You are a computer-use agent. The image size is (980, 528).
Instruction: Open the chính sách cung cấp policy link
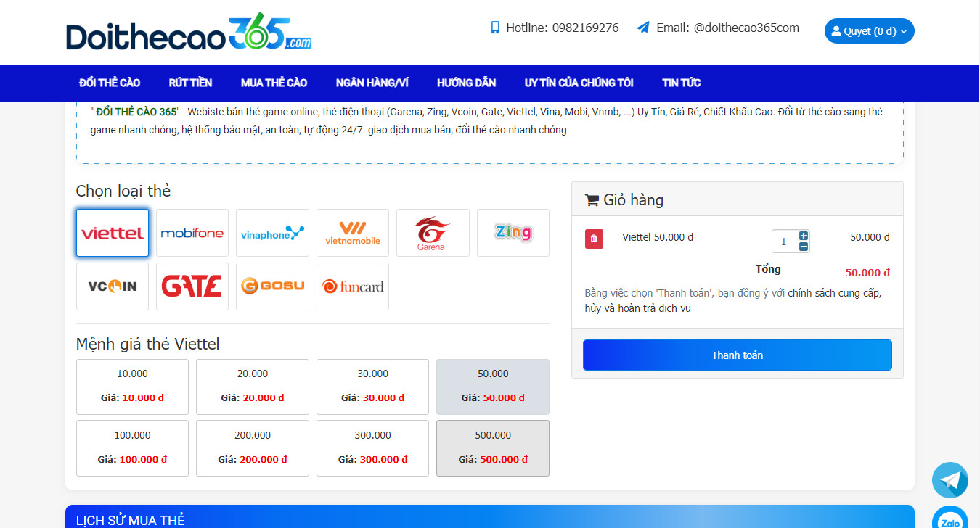tap(834, 294)
